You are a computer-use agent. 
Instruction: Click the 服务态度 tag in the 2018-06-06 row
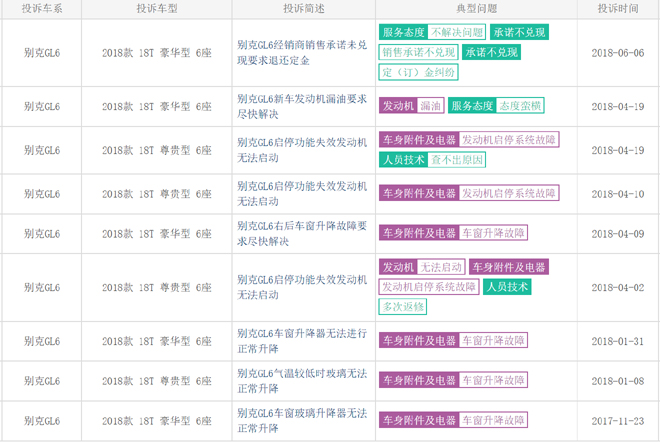coord(404,32)
